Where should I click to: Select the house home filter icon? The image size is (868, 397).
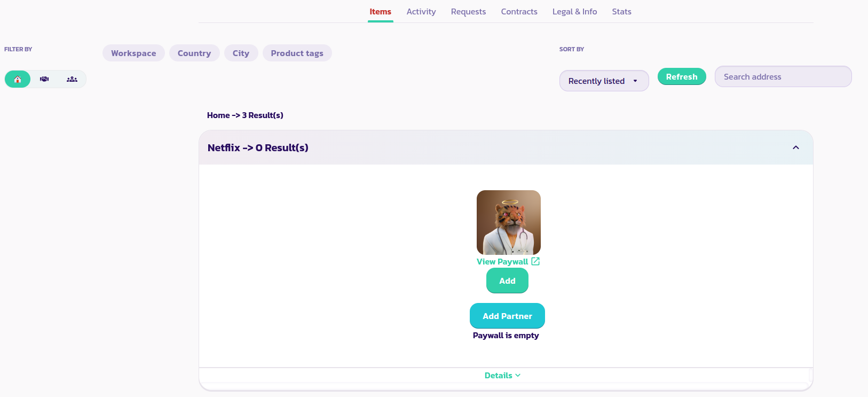tap(18, 79)
